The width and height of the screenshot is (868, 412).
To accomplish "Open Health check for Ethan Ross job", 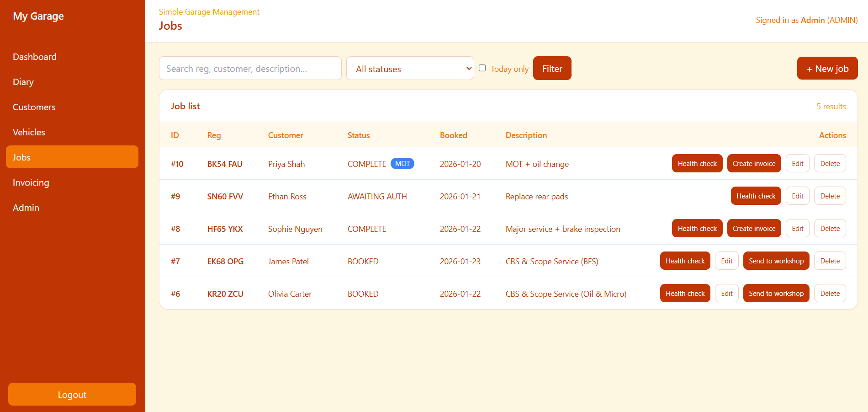I will coord(756,196).
